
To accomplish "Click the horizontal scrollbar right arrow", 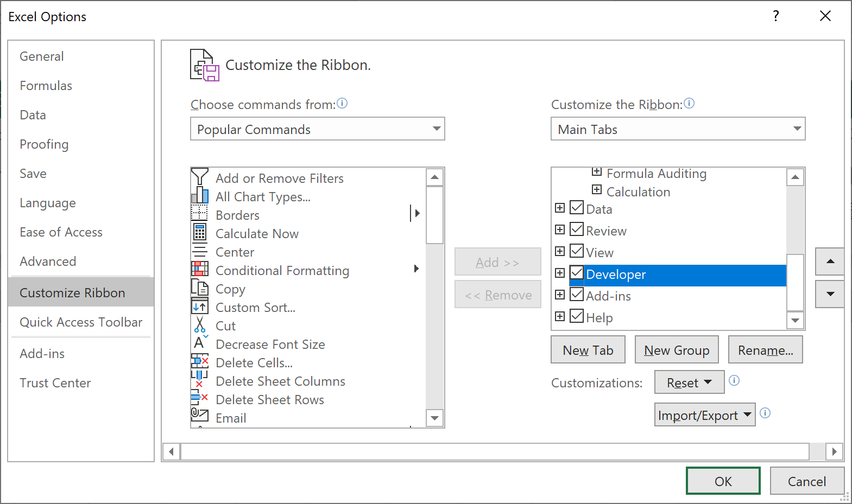I will 834,451.
